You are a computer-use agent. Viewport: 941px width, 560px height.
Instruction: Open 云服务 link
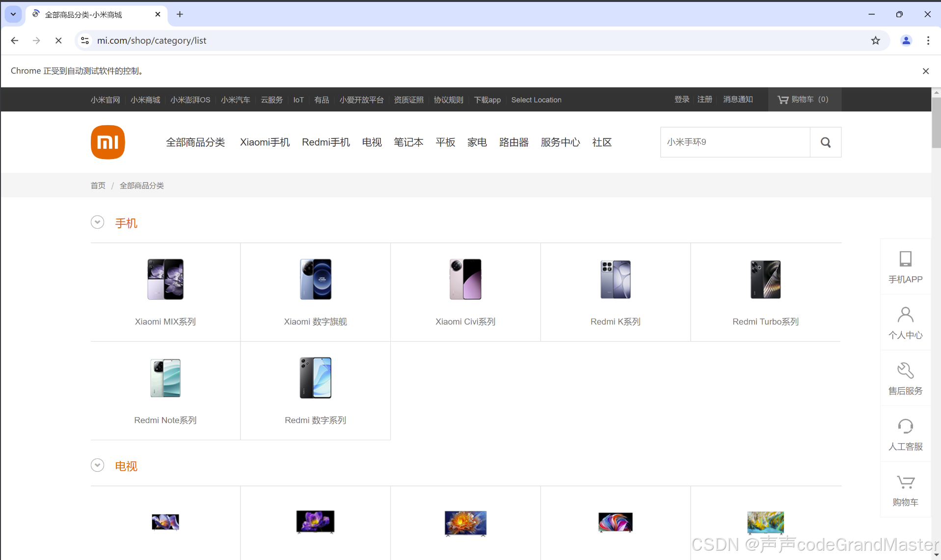pos(271,100)
